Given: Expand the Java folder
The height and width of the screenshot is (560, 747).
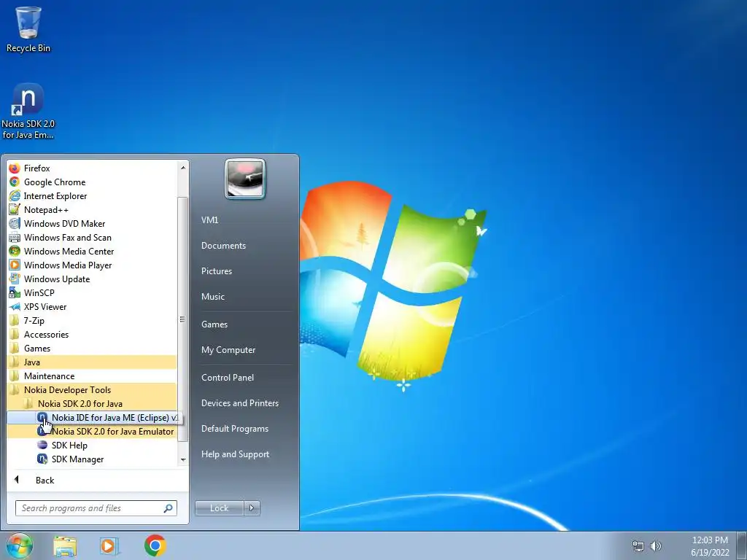Looking at the screenshot, I should 92,362.
